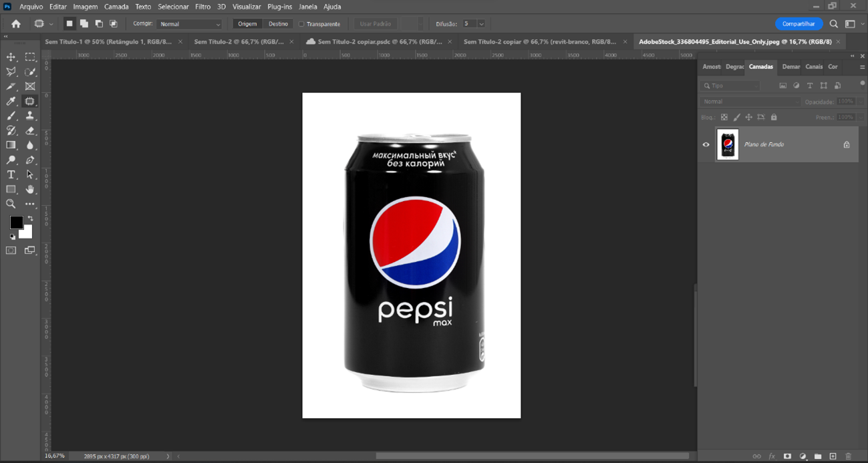Open the Corrigir Normal dropdown

pyautogui.click(x=189, y=24)
